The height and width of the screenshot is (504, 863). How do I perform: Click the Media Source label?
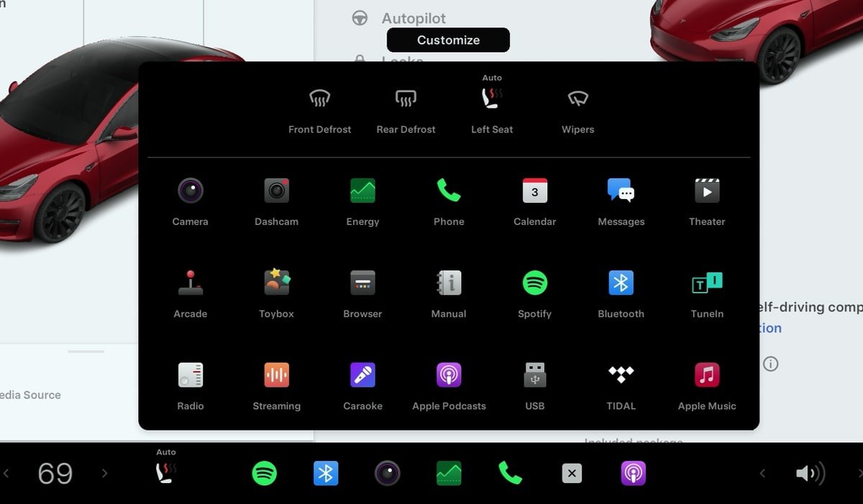coord(30,395)
